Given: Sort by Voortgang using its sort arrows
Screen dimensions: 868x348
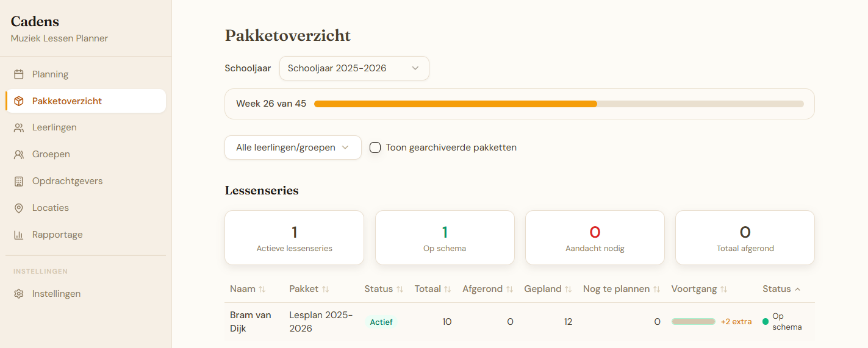Looking at the screenshot, I should click(724, 289).
